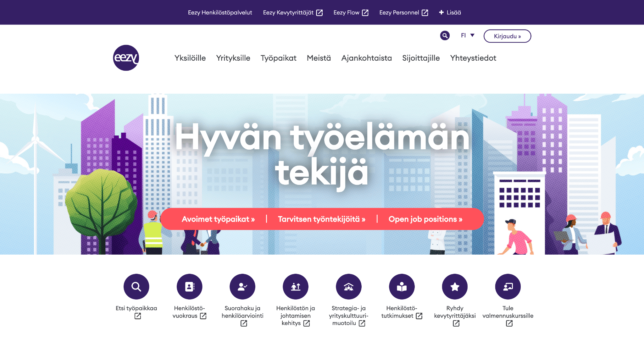Click the Eezy logo
This screenshot has height=347, width=644.
[126, 58]
